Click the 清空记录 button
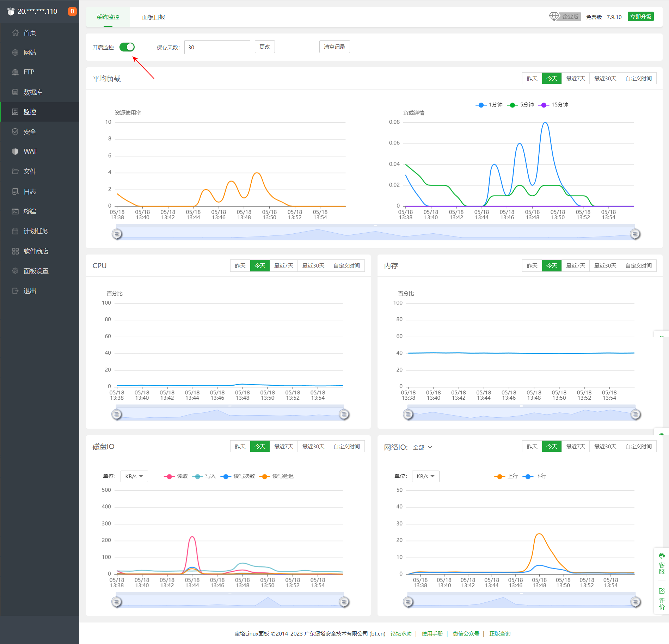 (334, 47)
